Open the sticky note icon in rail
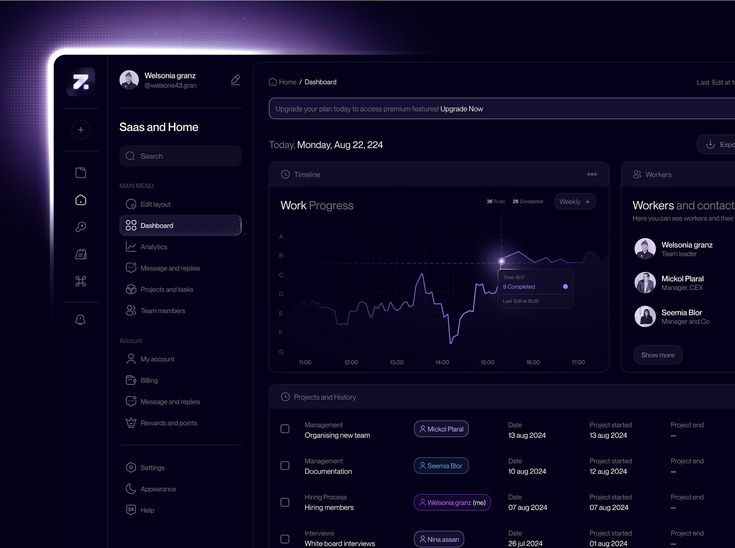This screenshot has width=735, height=548. tap(81, 173)
